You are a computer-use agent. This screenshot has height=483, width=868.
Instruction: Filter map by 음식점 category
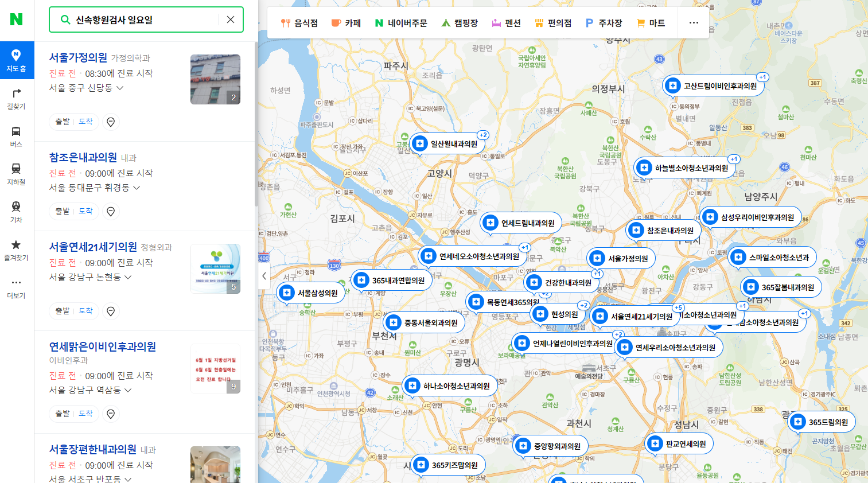point(299,23)
